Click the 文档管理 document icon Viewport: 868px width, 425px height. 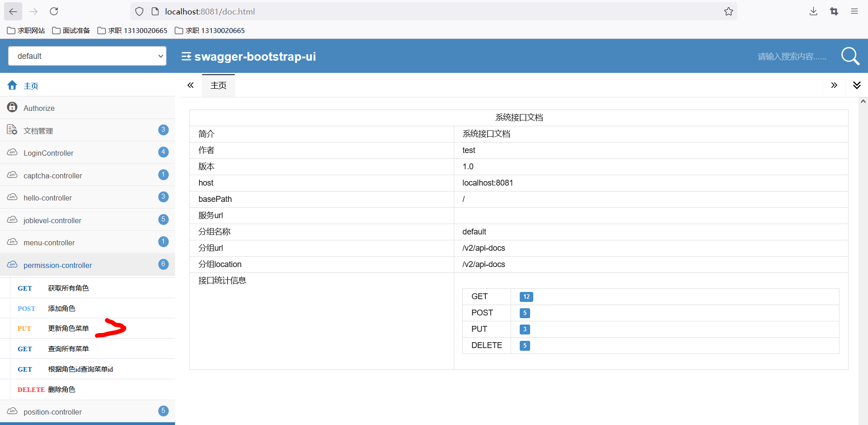point(12,130)
